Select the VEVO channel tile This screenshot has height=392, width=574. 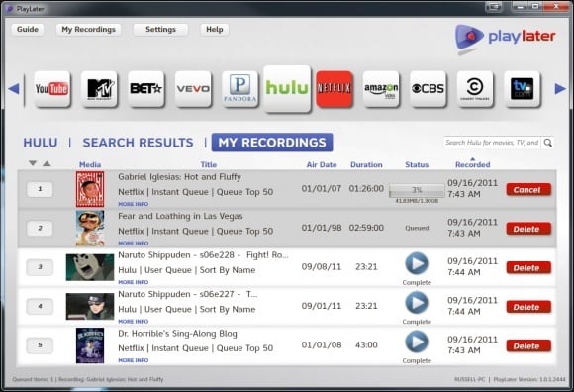pyautogui.click(x=193, y=89)
